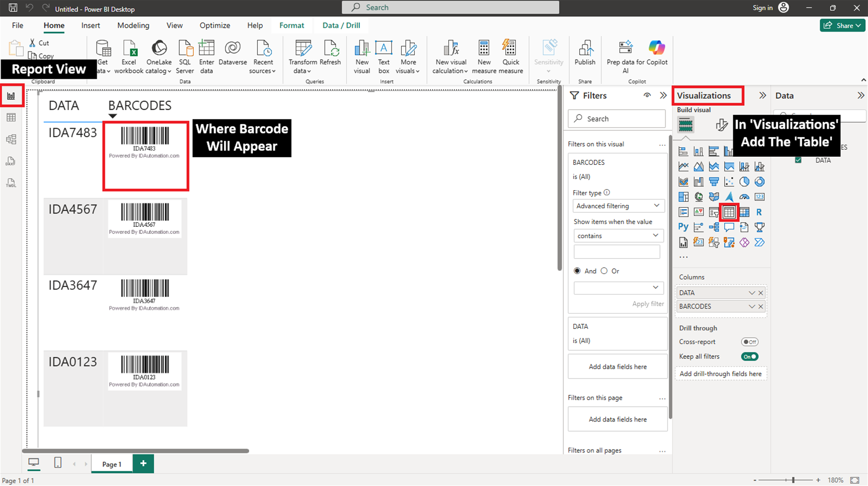Image resolution: width=868 pixels, height=486 pixels.
Task: Switch to mobile layout icon at bottom
Action: (x=58, y=463)
